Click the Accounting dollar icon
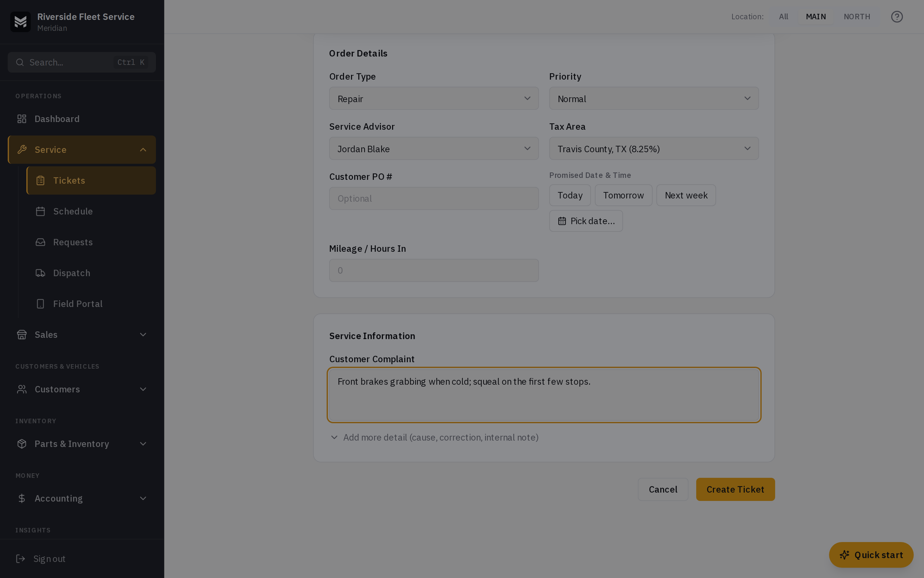The image size is (924, 578). [x=22, y=498]
